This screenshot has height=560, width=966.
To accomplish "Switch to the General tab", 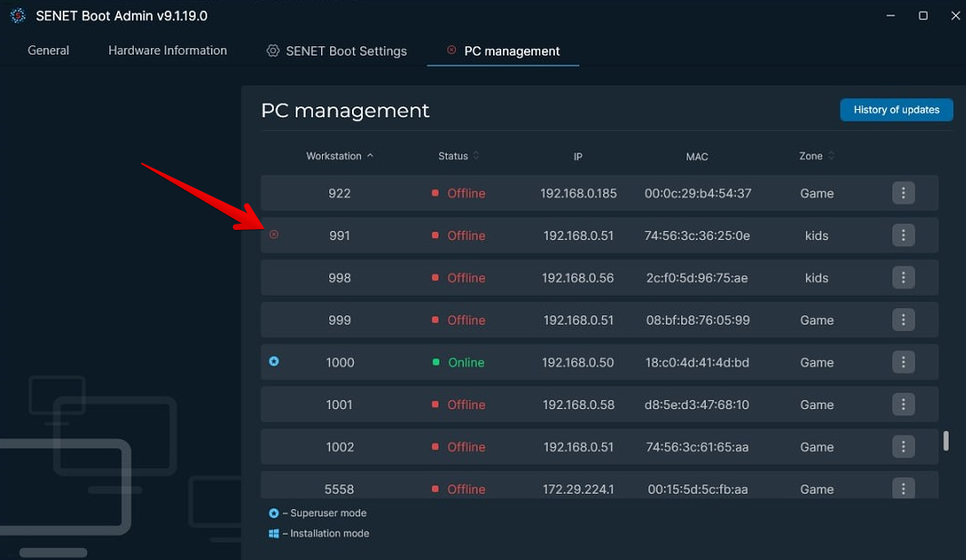I will (48, 51).
